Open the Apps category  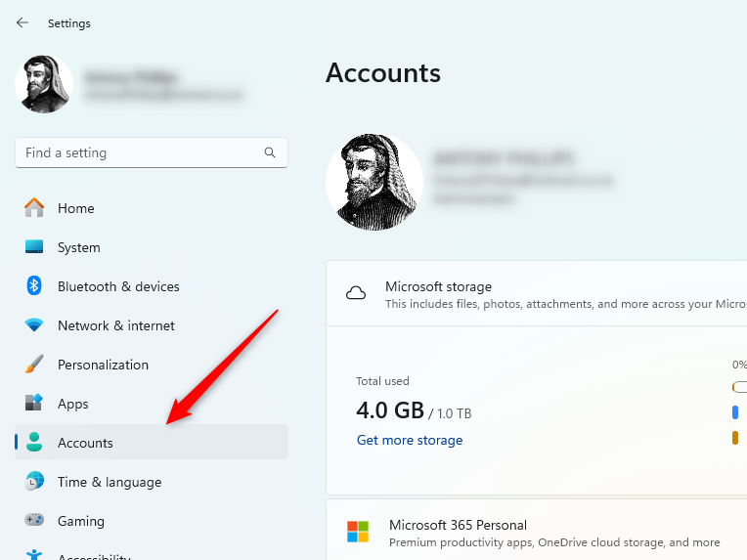click(152, 404)
